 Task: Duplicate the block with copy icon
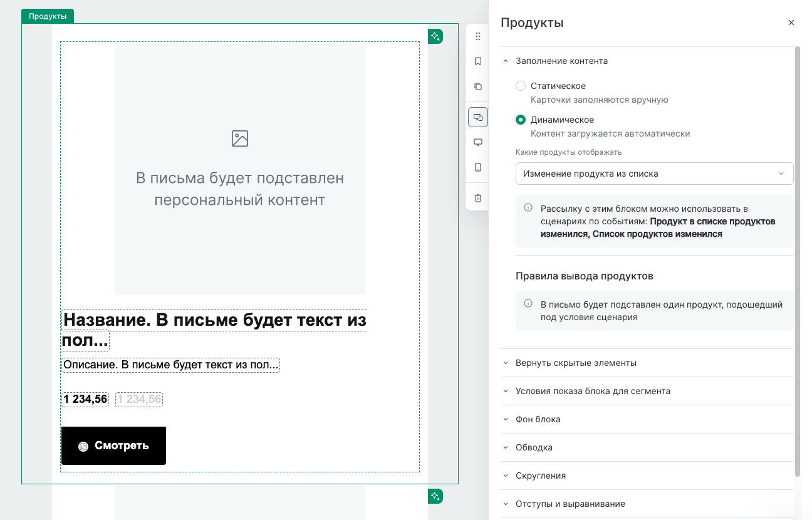(478, 86)
